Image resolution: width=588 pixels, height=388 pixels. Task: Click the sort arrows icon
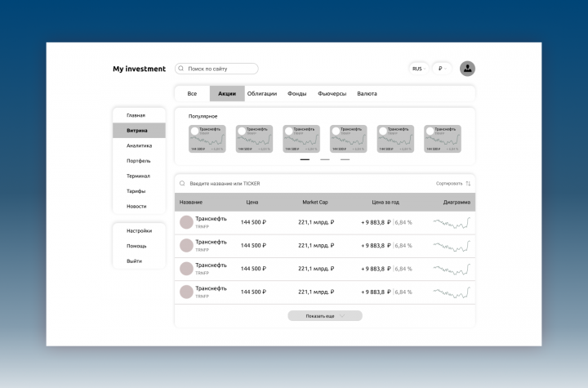(468, 184)
